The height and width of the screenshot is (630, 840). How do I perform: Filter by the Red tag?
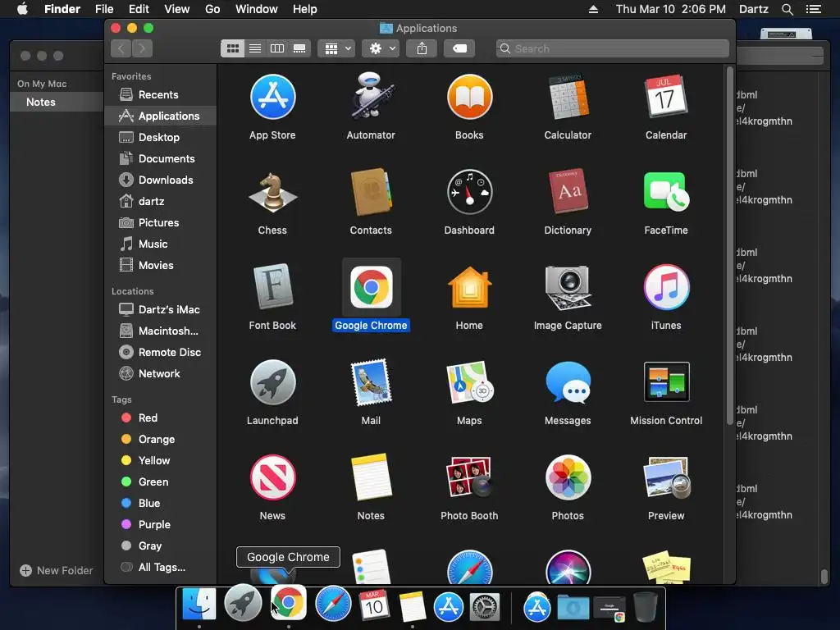[x=160, y=418]
